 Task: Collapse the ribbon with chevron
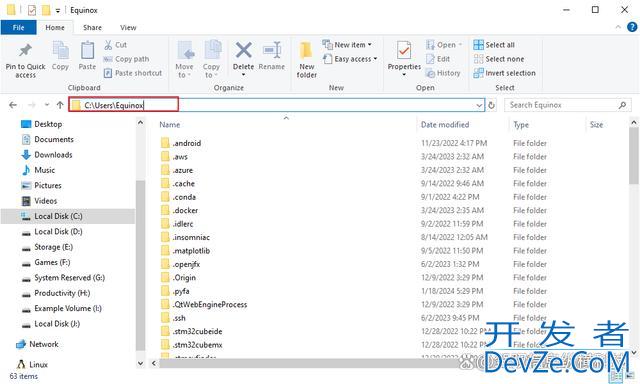618,27
